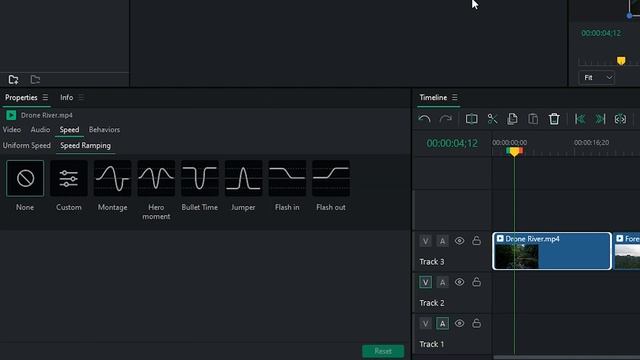Open the Audio properties tab
640x360 pixels.
[x=40, y=130]
